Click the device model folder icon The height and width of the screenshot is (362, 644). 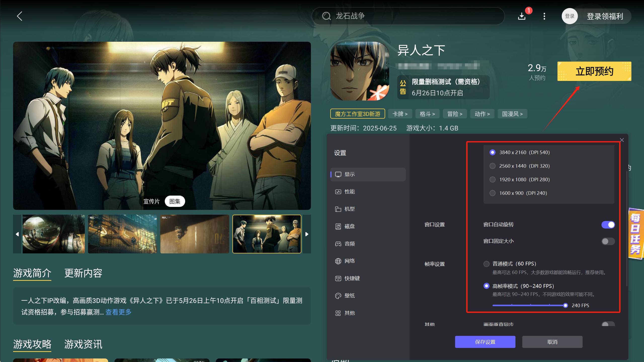tap(338, 209)
